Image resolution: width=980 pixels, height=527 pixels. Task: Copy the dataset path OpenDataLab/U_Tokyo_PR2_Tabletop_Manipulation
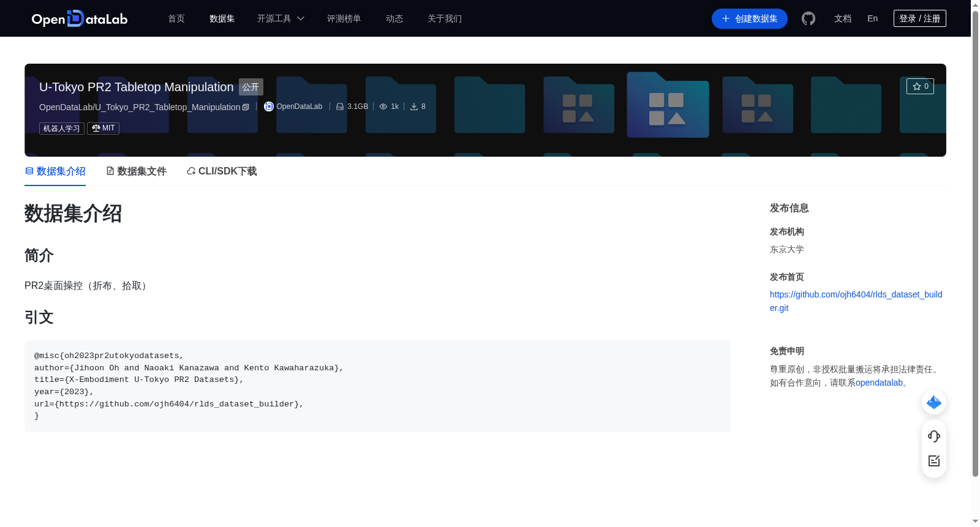pyautogui.click(x=246, y=107)
